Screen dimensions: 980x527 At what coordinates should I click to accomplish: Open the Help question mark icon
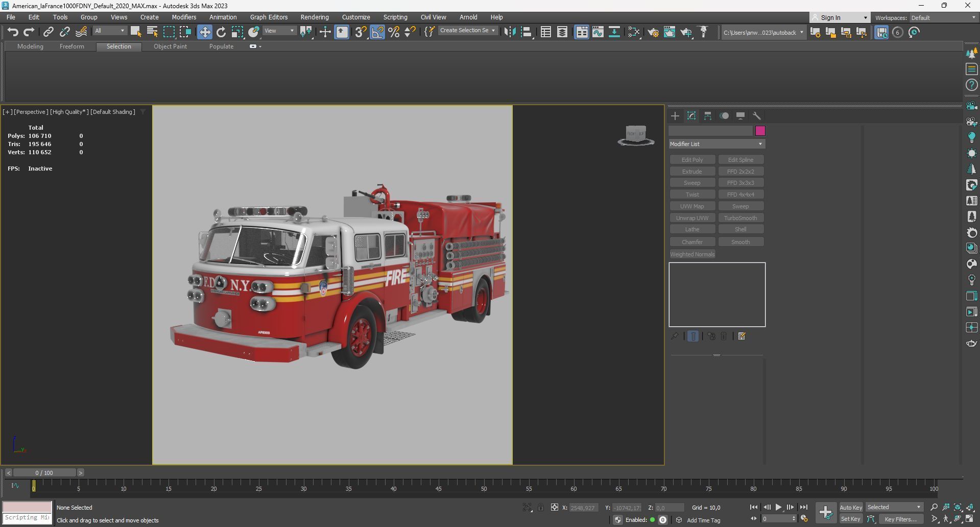pyautogui.click(x=971, y=85)
